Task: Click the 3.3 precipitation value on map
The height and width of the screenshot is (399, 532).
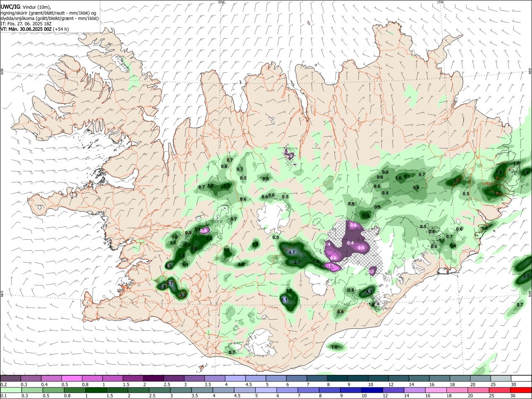Action: [182, 295]
